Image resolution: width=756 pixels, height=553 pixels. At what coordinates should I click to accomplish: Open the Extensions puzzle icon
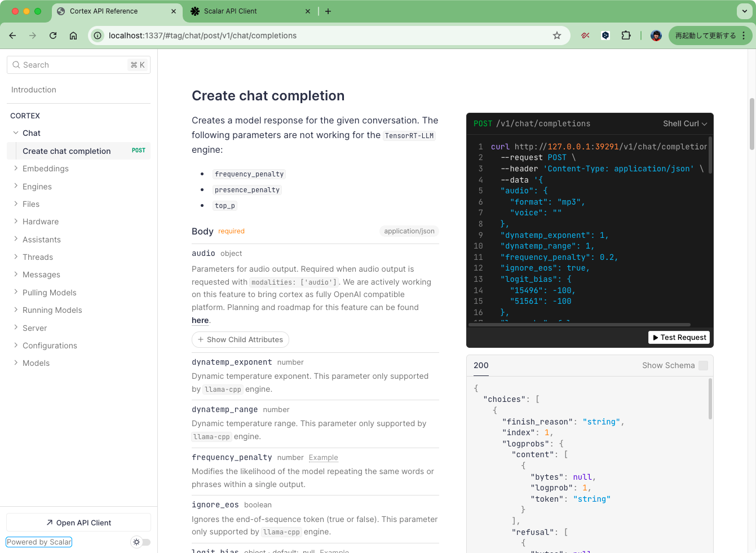[626, 36]
